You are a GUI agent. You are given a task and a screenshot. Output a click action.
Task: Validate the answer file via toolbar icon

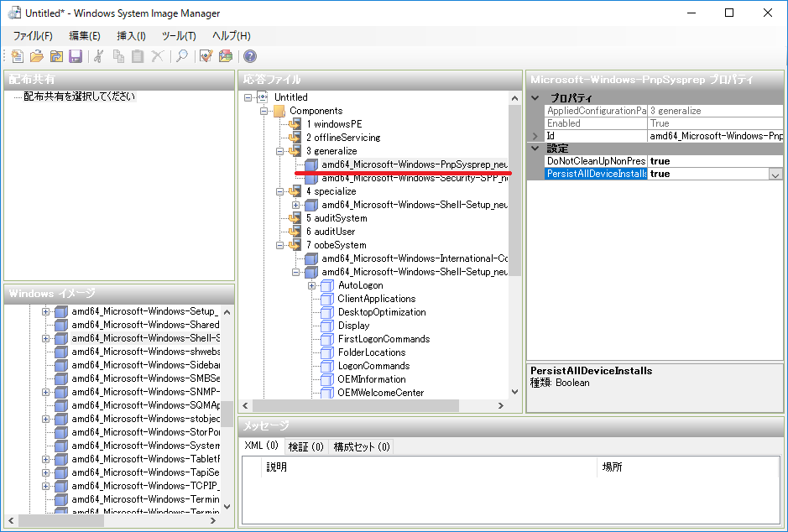(206, 56)
